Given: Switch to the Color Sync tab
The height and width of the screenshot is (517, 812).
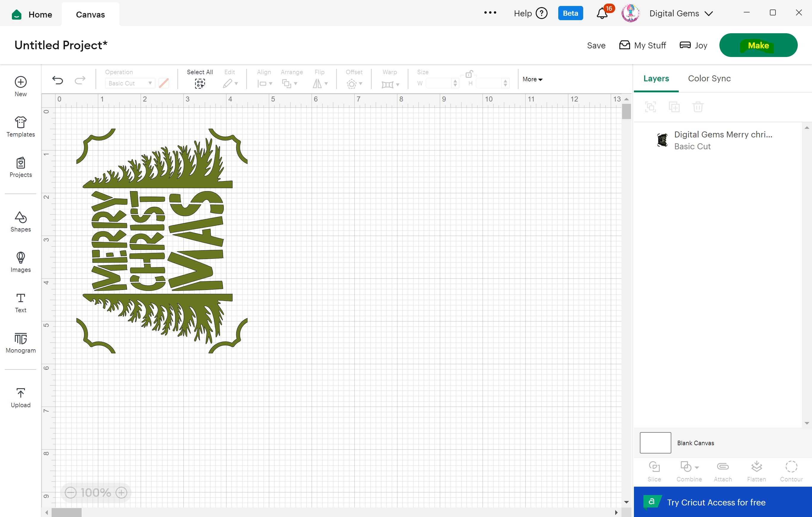Looking at the screenshot, I should point(709,79).
